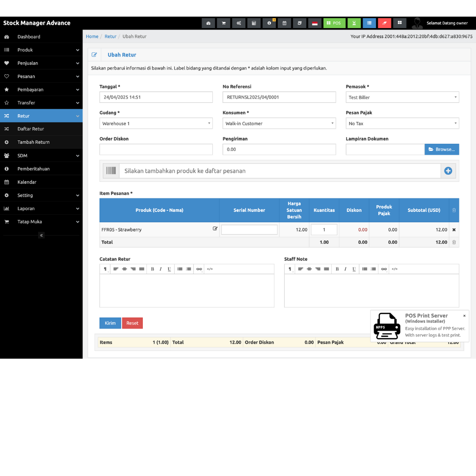Screen dimensions: 476x476
Task: Click the blue plus icon to add product
Action: tap(448, 171)
